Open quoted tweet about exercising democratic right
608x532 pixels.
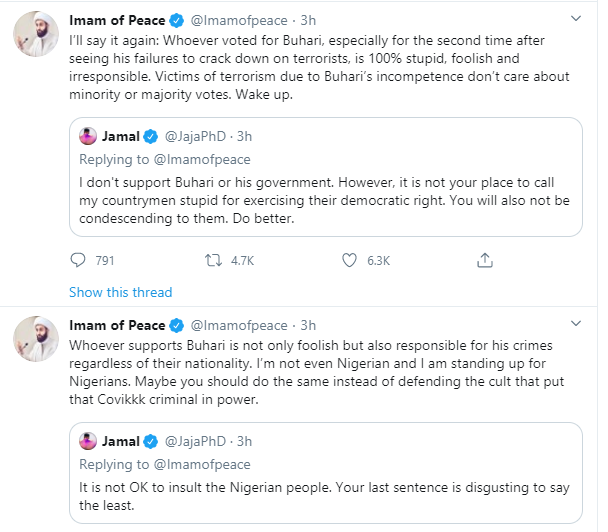pyautogui.click(x=326, y=177)
